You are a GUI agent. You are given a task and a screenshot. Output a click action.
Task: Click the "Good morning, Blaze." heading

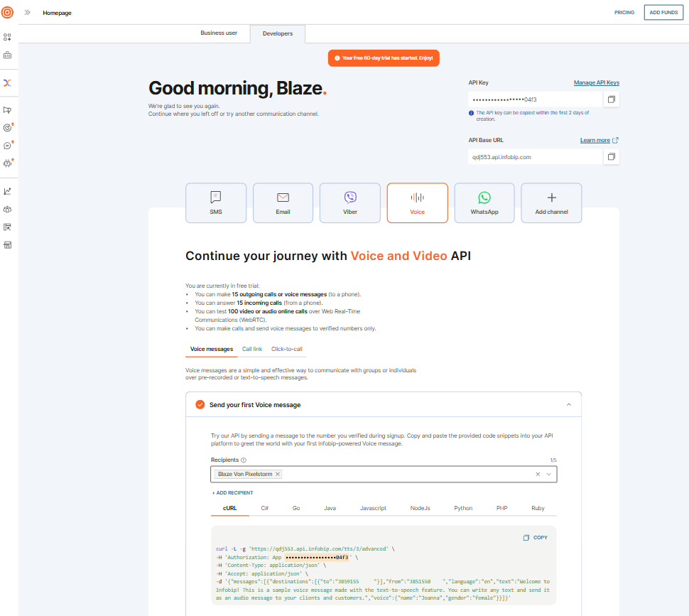pos(238,88)
